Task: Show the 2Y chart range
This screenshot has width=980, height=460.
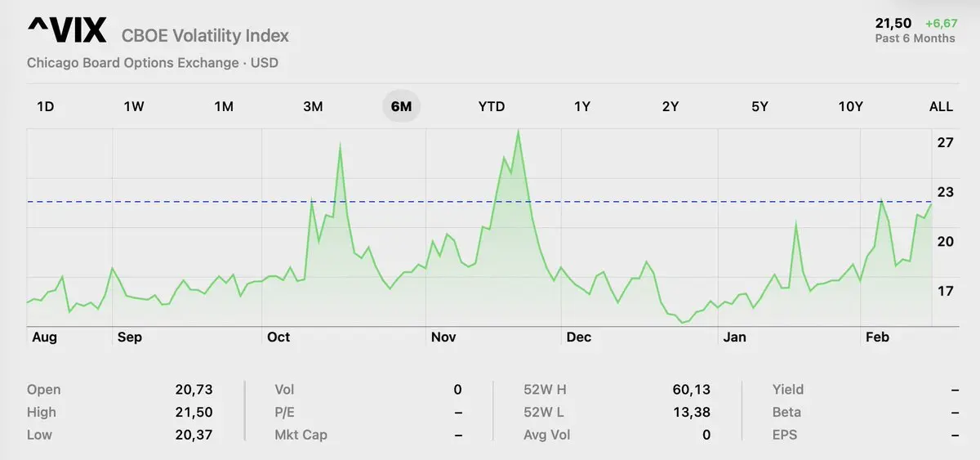Action: (670, 106)
